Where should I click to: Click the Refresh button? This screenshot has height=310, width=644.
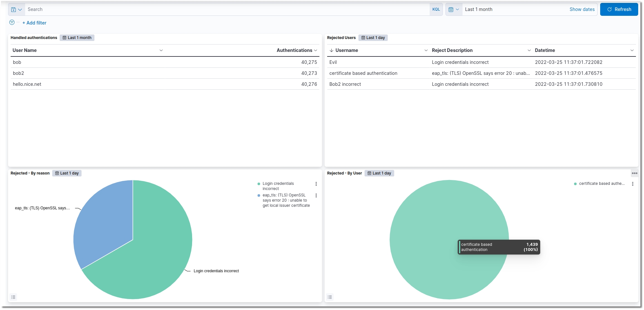tap(619, 10)
